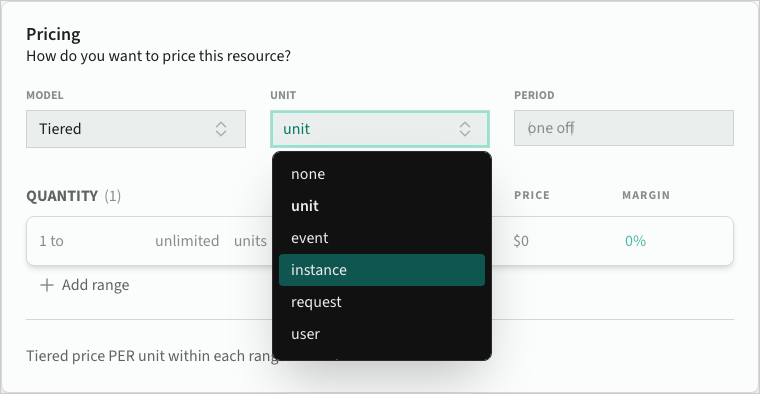
Task: Collapse the unit dropdown field
Action: tap(380, 129)
